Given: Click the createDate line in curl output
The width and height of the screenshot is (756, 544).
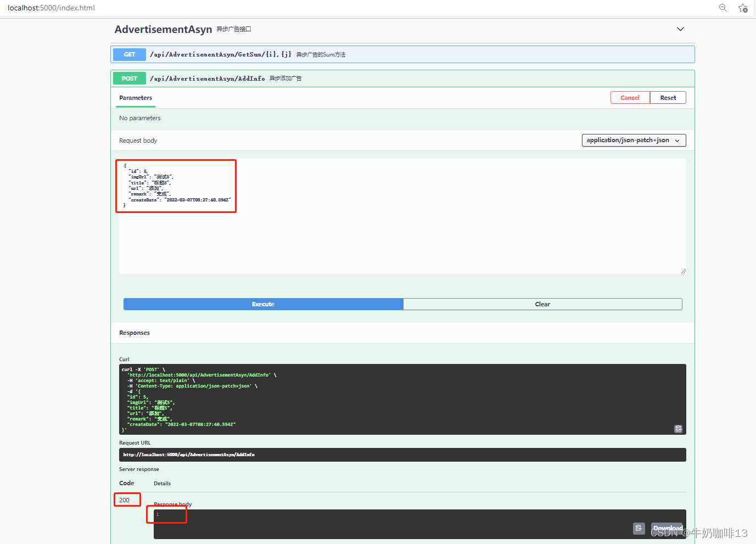Looking at the screenshot, I should (181, 424).
